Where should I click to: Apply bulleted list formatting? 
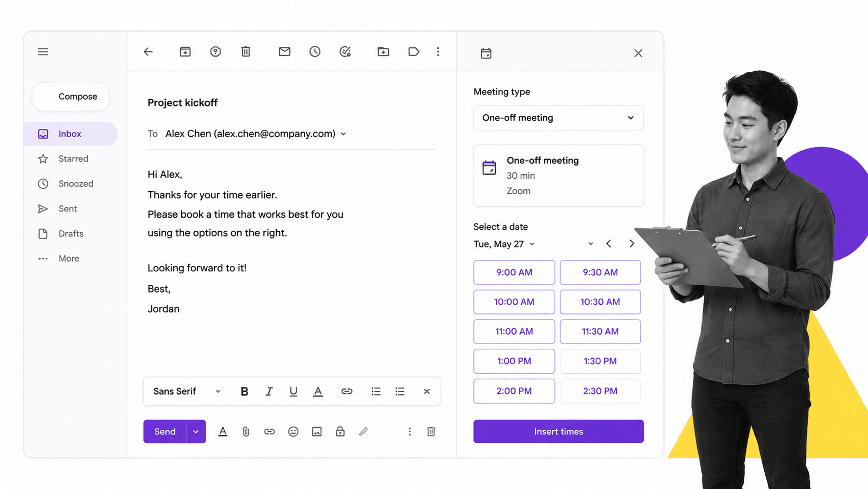tap(400, 391)
